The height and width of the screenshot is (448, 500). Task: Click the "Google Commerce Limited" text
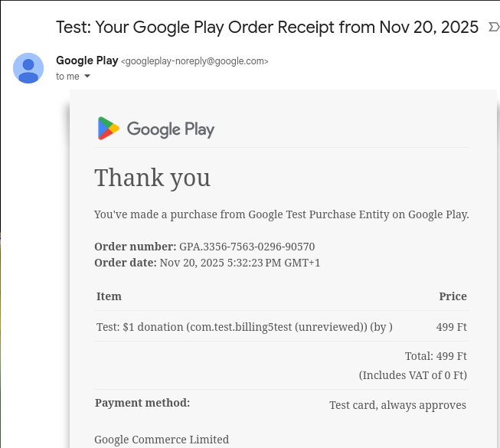(162, 440)
